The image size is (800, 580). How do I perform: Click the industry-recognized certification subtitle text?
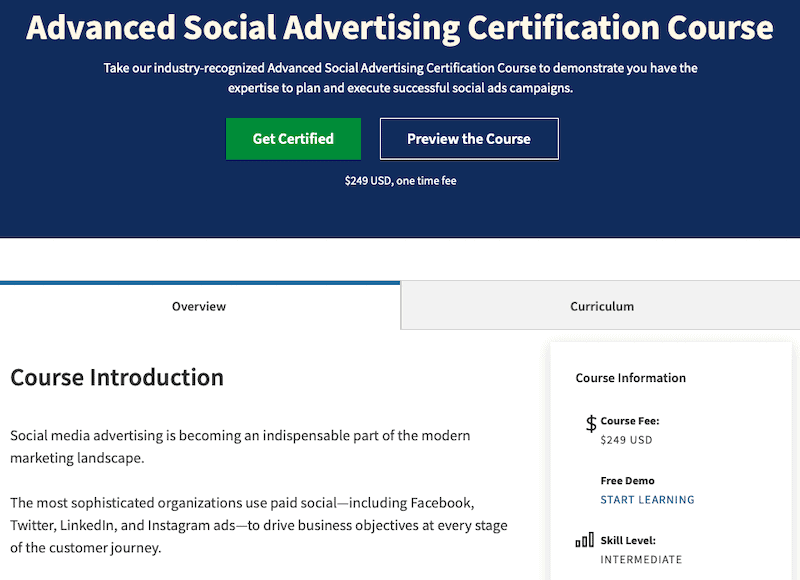pos(401,78)
